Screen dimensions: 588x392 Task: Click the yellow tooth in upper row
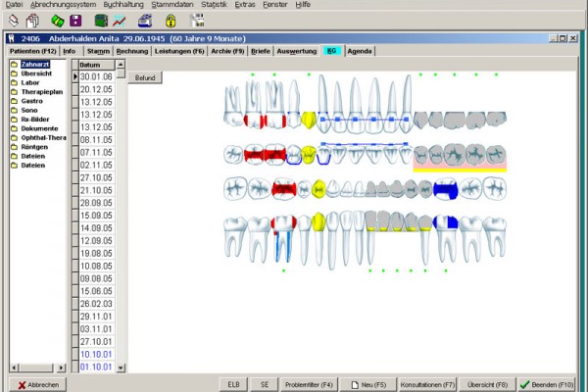(309, 120)
